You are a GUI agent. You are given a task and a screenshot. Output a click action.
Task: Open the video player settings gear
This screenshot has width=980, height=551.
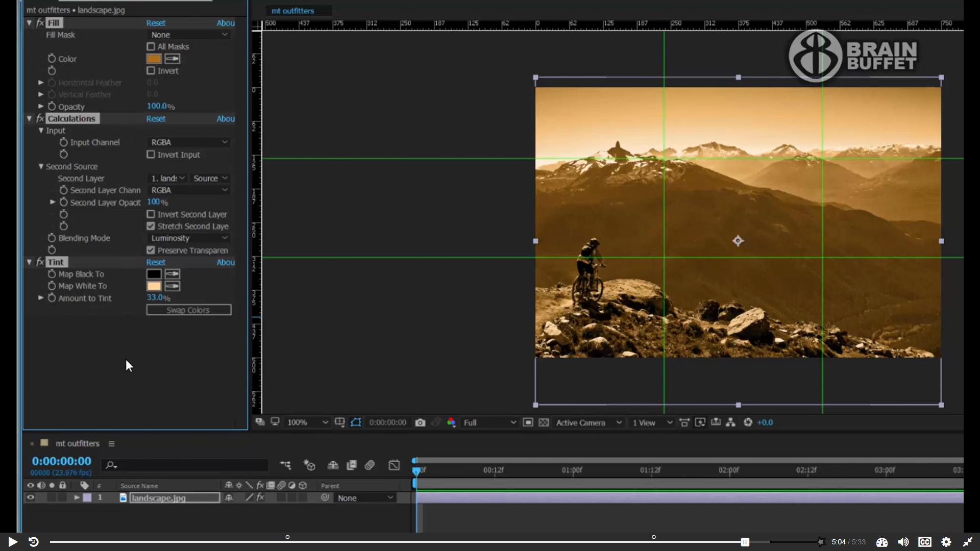tap(946, 542)
